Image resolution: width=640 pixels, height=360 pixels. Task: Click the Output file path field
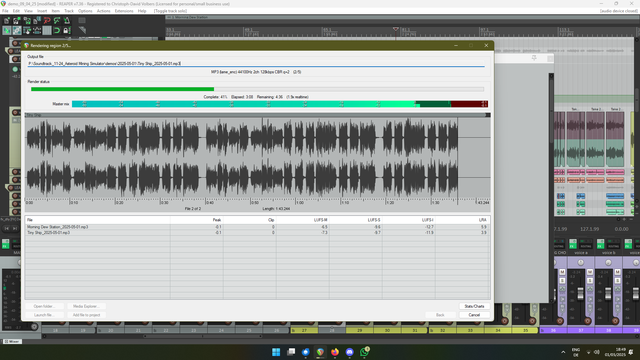[256, 64]
